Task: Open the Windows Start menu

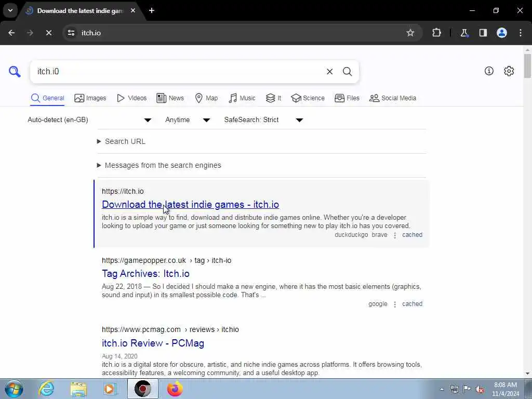Action: point(14,389)
